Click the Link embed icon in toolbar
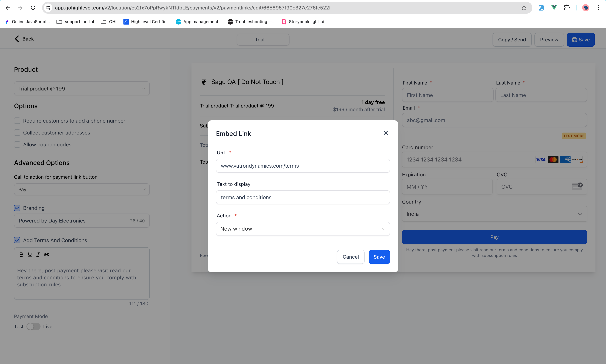Screen dimensions: 606x364 [x=47, y=254]
